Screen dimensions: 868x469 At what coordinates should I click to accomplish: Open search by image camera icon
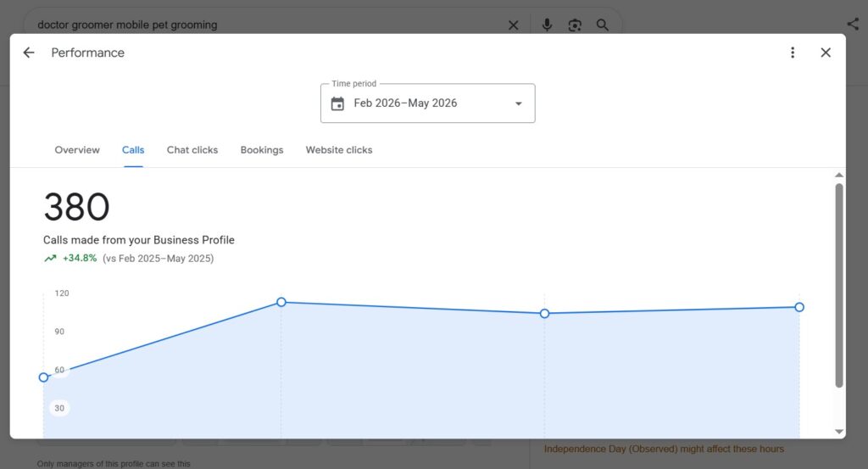(575, 25)
